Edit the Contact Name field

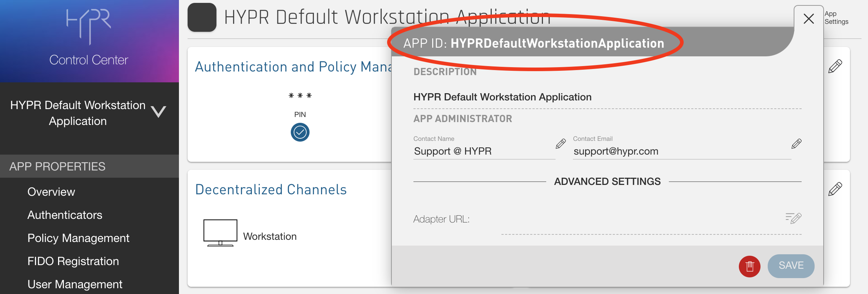(561, 144)
